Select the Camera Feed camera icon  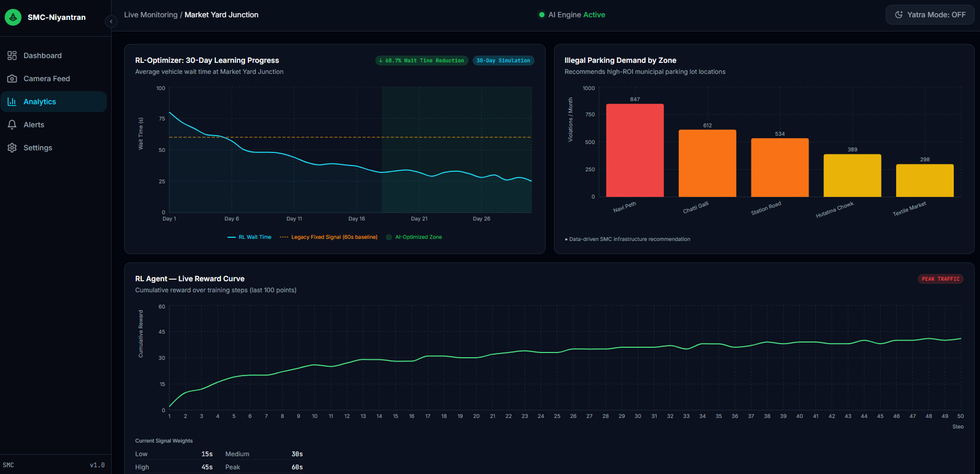[x=12, y=79]
